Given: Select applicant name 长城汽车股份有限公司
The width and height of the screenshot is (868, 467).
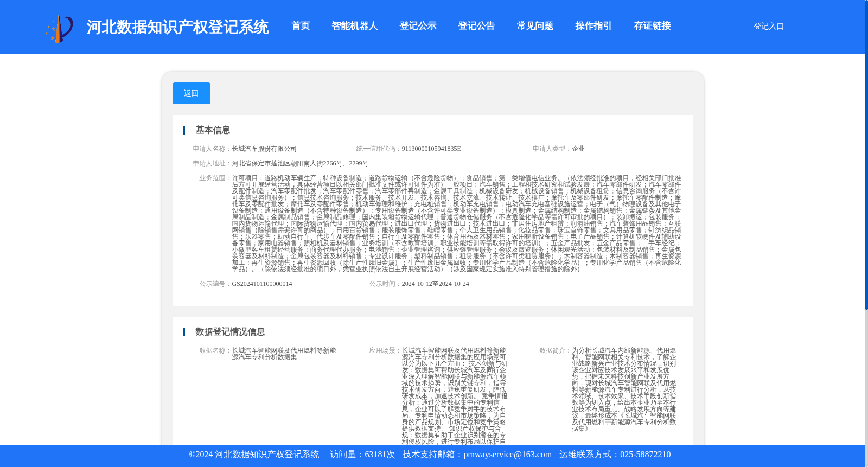Looking at the screenshot, I should click(264, 149).
